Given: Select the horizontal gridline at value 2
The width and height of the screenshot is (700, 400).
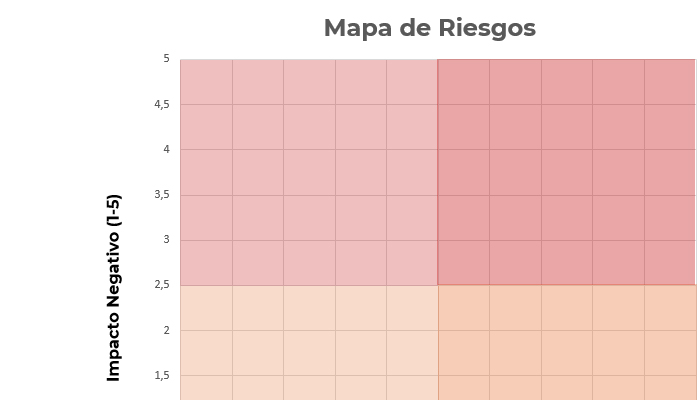Looking at the screenshot, I should click(438, 330).
